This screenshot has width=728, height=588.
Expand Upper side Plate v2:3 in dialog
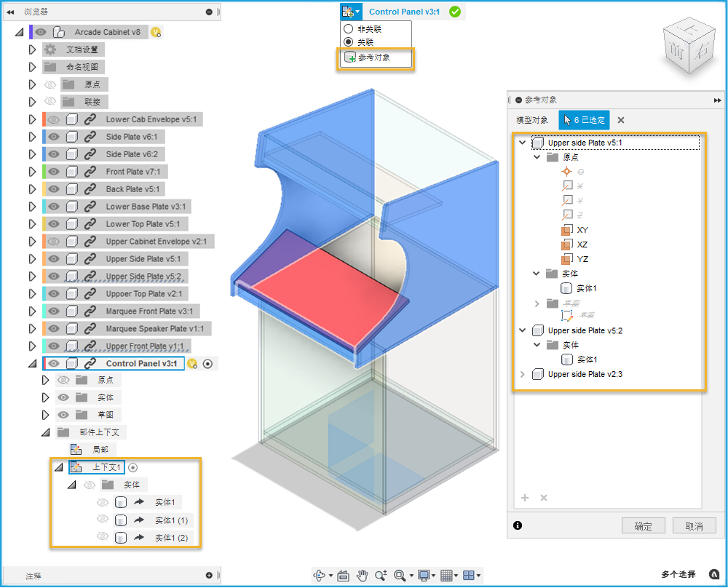tap(522, 374)
